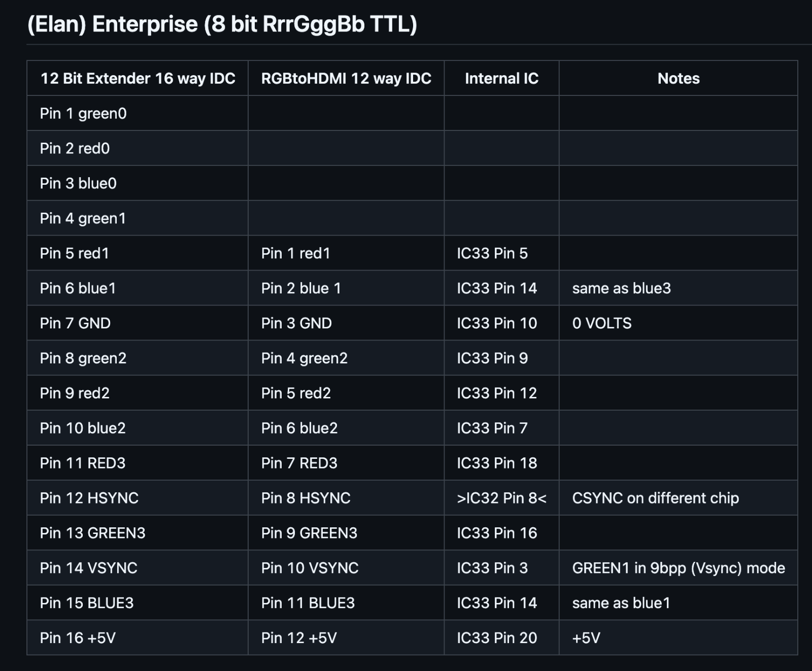This screenshot has height=671, width=812.
Task: Select the "RGBtoHDMI 12 way IDC" column header
Action: pos(346,78)
